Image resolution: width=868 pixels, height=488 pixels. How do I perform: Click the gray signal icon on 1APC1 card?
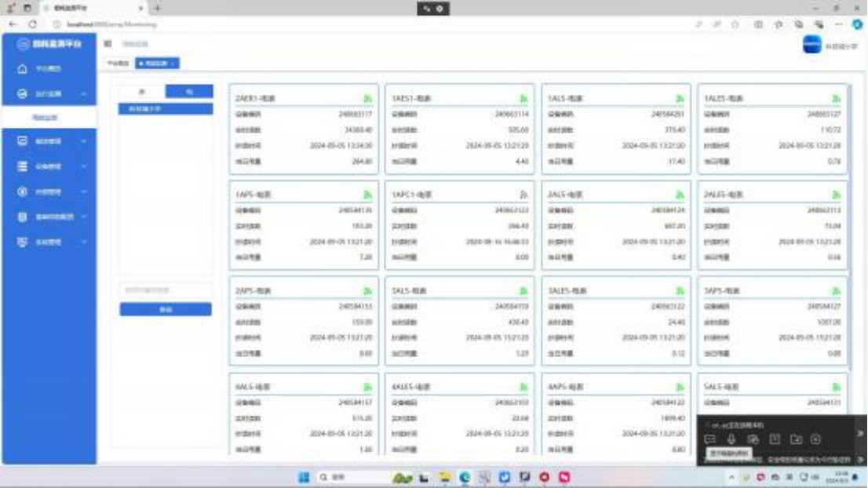tap(523, 195)
